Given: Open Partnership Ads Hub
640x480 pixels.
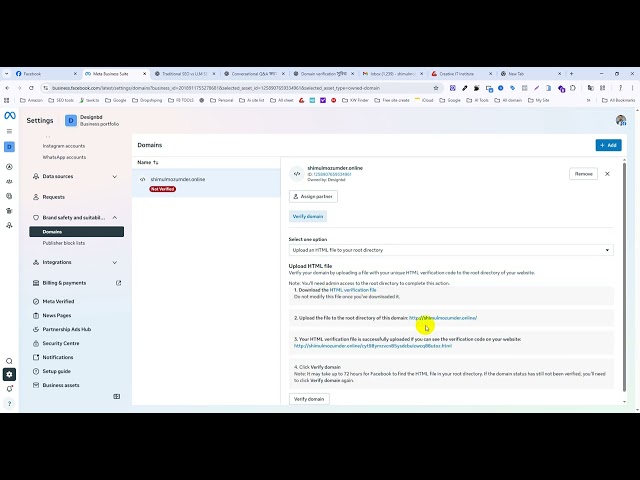Looking at the screenshot, I should [x=67, y=329].
